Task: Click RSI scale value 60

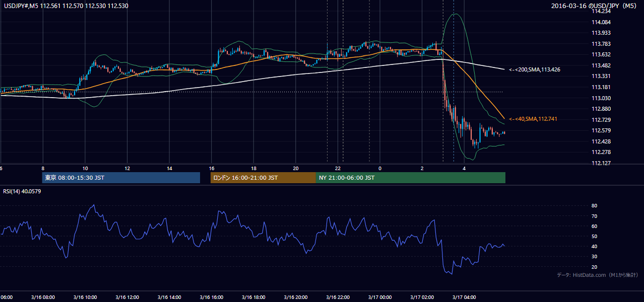Action: click(595, 226)
